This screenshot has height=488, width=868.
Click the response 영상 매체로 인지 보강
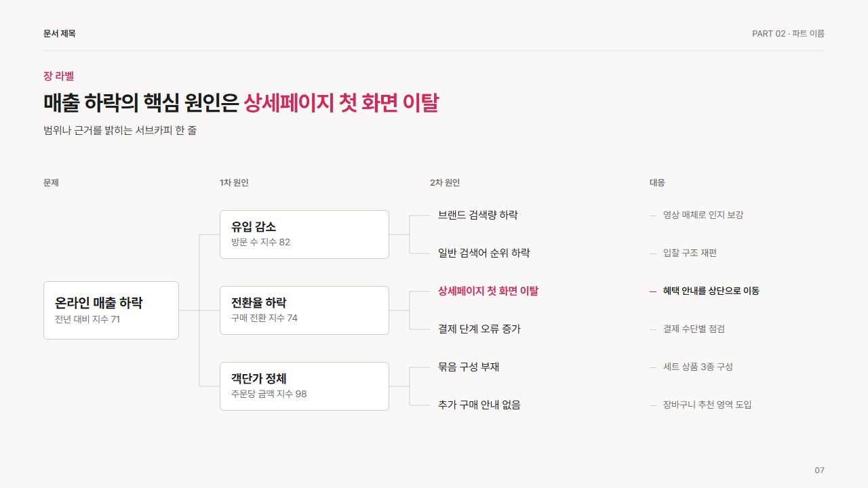click(x=703, y=215)
